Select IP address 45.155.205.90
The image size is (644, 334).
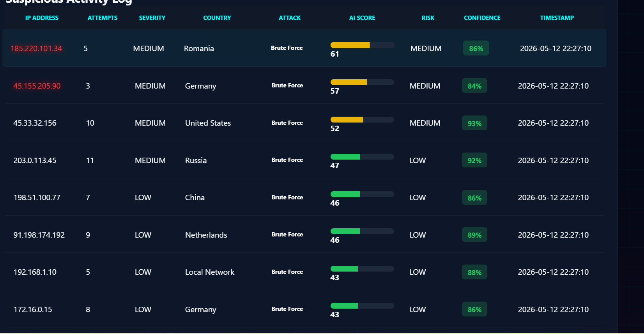[37, 86]
